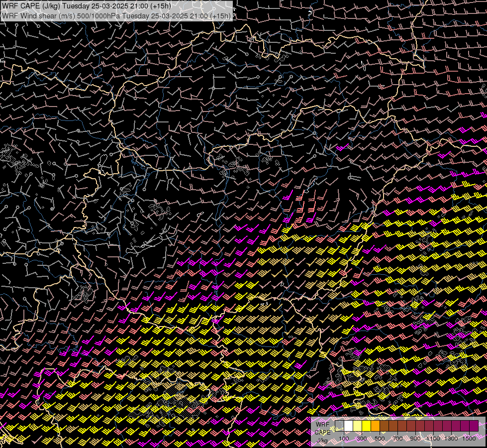Click the orange CAPE legend swatch
Screen dimensions: 487x448
click(x=375, y=426)
